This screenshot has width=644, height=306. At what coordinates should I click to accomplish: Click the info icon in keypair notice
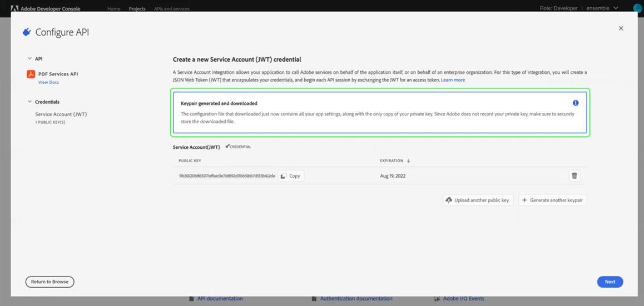[x=576, y=103]
